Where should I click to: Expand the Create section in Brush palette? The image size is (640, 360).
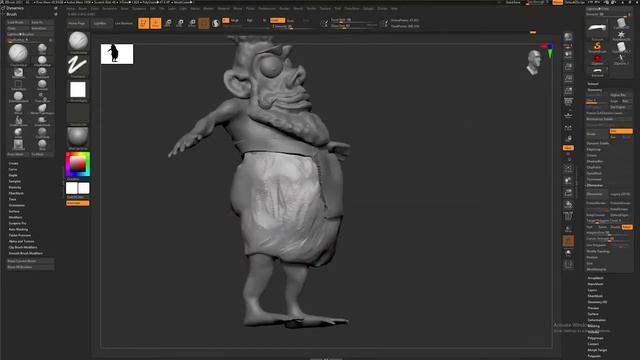pos(13,163)
